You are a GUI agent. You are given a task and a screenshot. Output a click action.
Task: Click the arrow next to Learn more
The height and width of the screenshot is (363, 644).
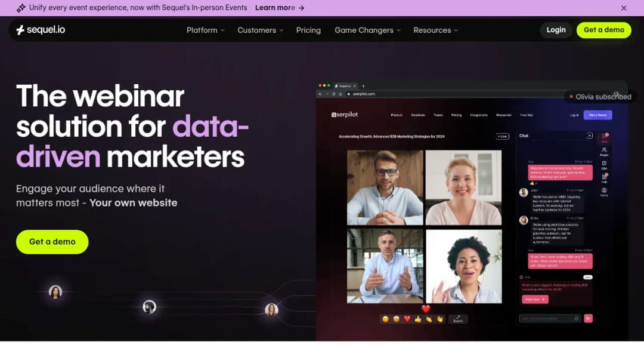[x=302, y=8]
